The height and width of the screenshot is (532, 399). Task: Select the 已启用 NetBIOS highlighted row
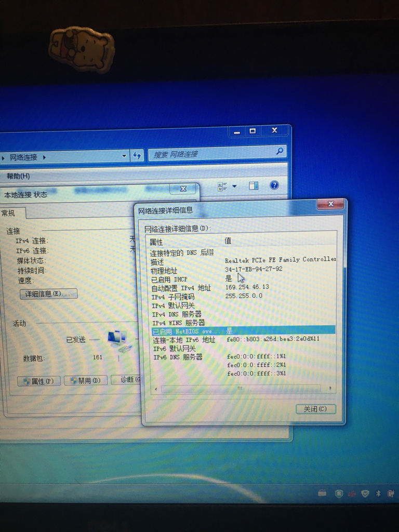243,330
